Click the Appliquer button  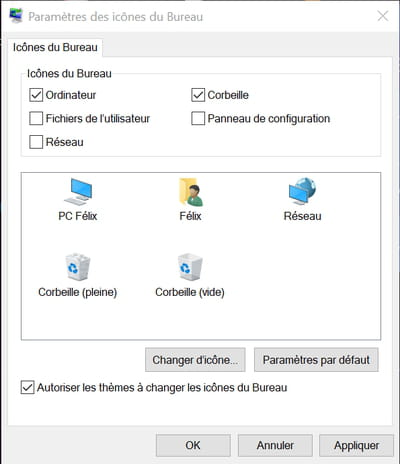tap(356, 445)
